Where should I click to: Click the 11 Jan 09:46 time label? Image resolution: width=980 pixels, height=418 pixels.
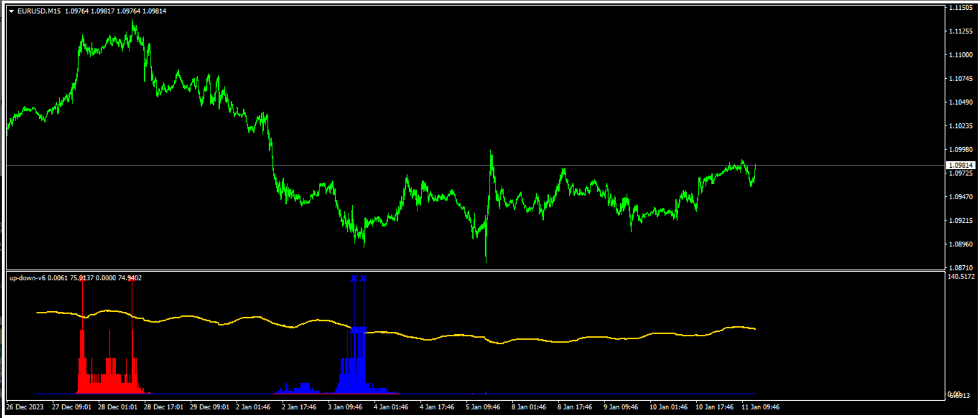[760, 407]
